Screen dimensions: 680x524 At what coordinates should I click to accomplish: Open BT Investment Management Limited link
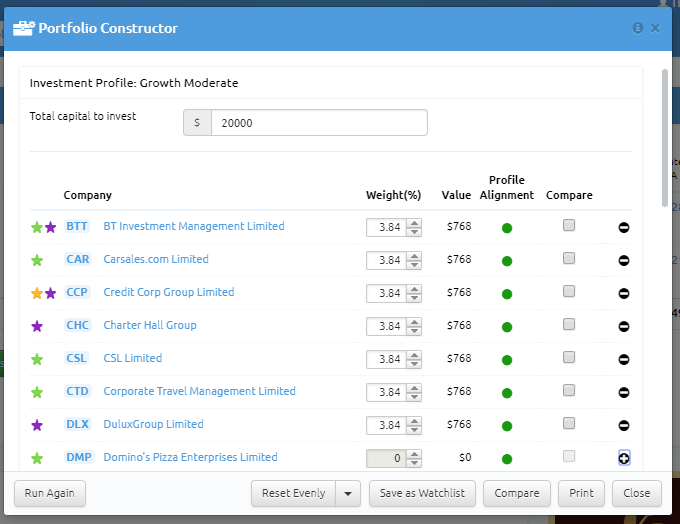pyautogui.click(x=194, y=226)
